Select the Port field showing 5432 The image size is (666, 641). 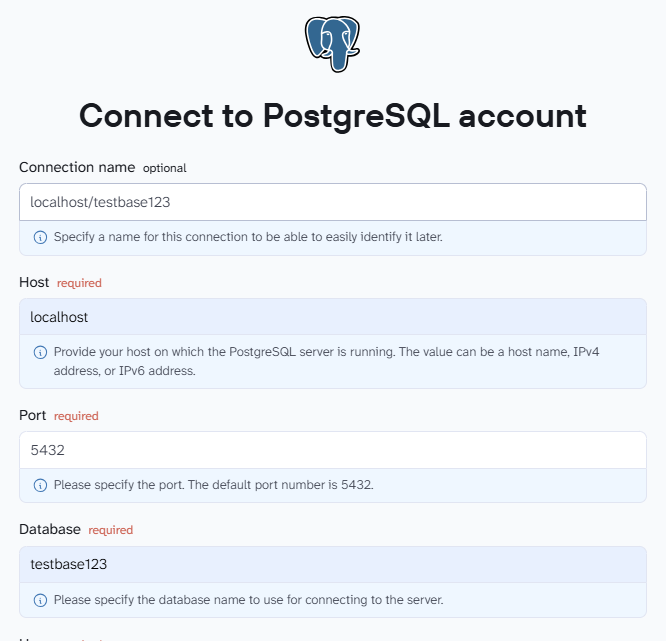pyautogui.click(x=333, y=450)
